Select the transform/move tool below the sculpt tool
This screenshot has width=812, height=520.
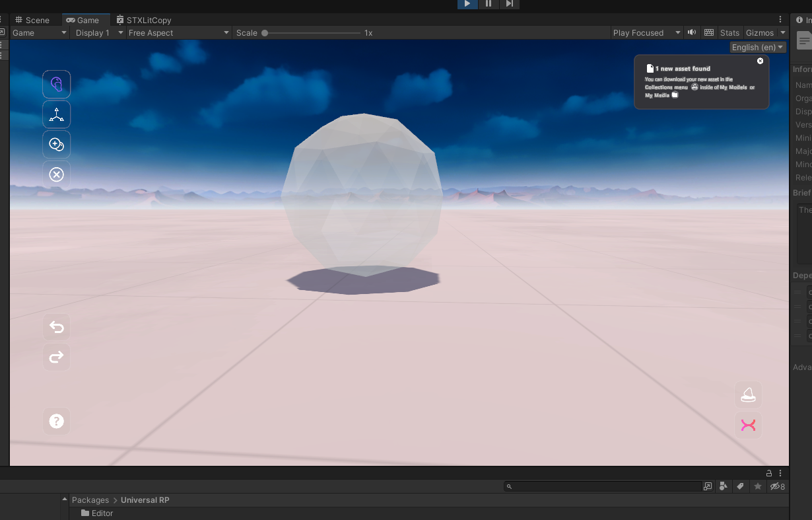pos(56,114)
